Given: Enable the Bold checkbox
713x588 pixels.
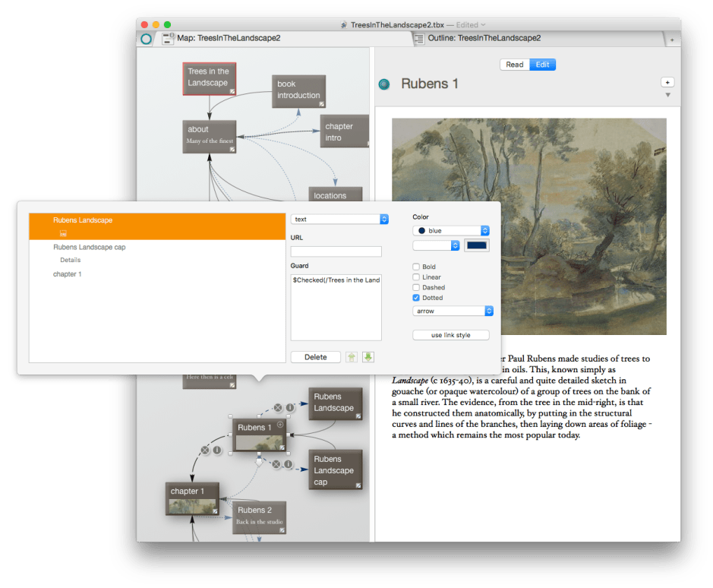Looking at the screenshot, I should point(416,267).
